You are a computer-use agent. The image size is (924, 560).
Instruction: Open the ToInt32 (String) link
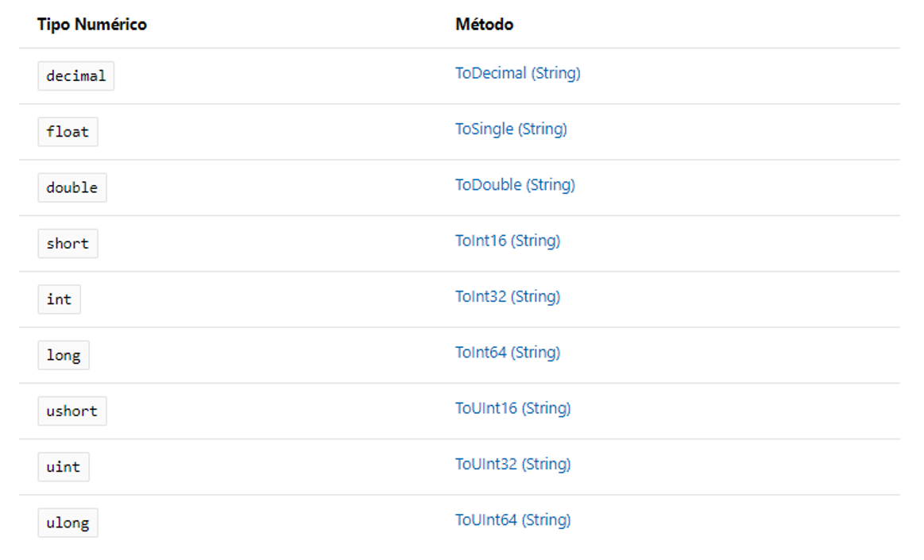click(x=508, y=296)
